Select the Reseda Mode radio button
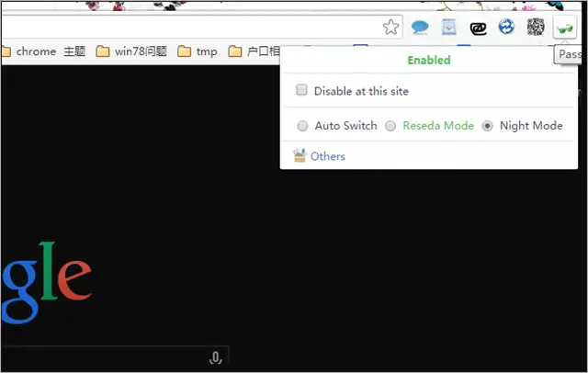This screenshot has width=588, height=373. pyautogui.click(x=390, y=126)
